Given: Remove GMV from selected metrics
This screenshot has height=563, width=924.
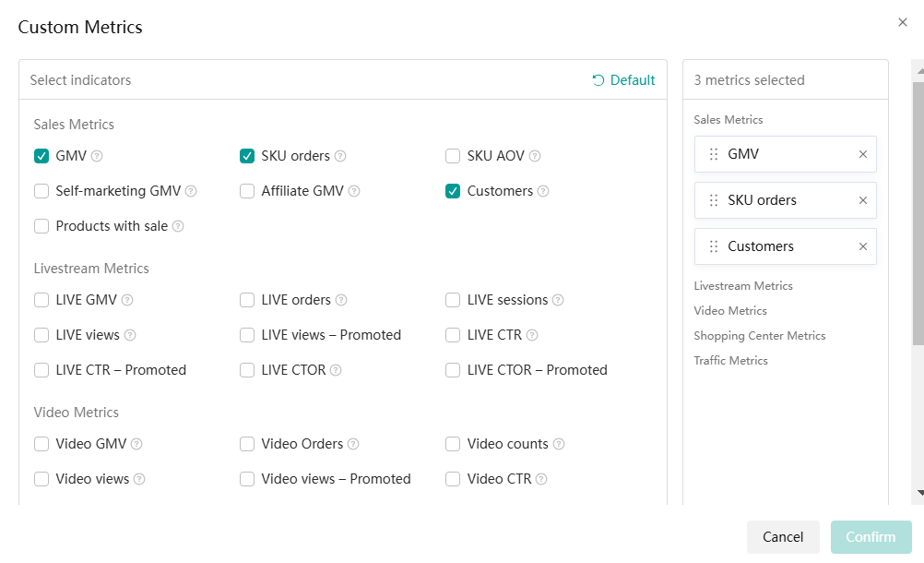Looking at the screenshot, I should (x=863, y=154).
